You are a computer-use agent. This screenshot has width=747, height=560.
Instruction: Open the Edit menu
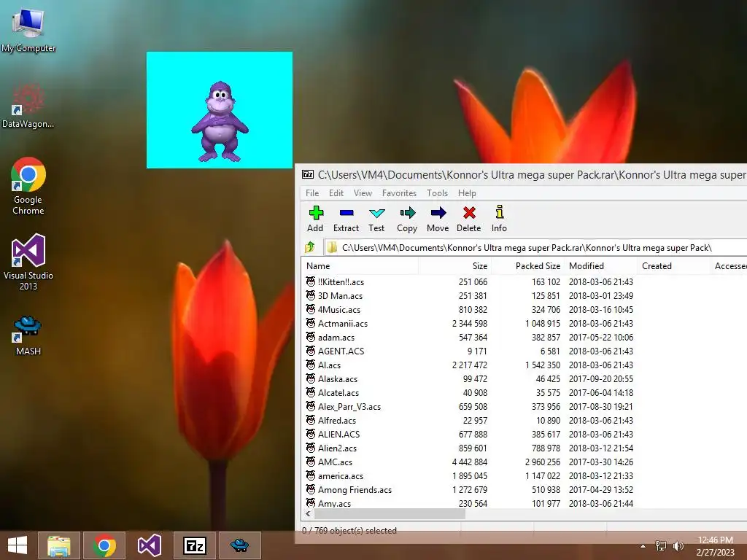click(x=336, y=192)
